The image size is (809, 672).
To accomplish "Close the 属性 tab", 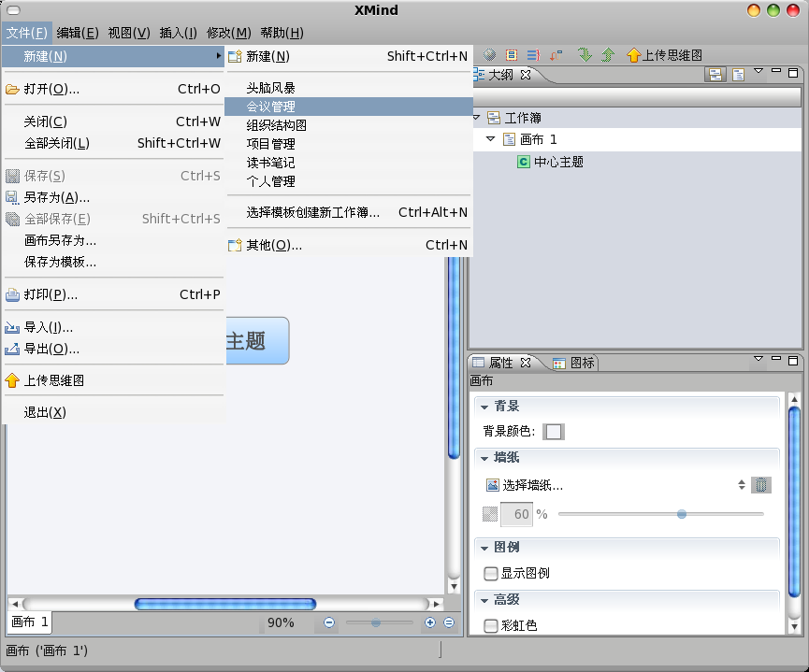I will 526,363.
